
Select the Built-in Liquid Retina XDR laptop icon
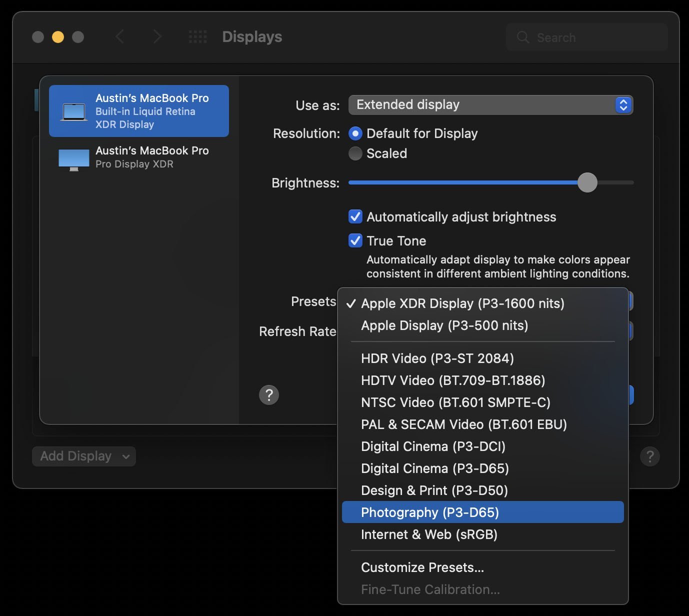point(74,111)
